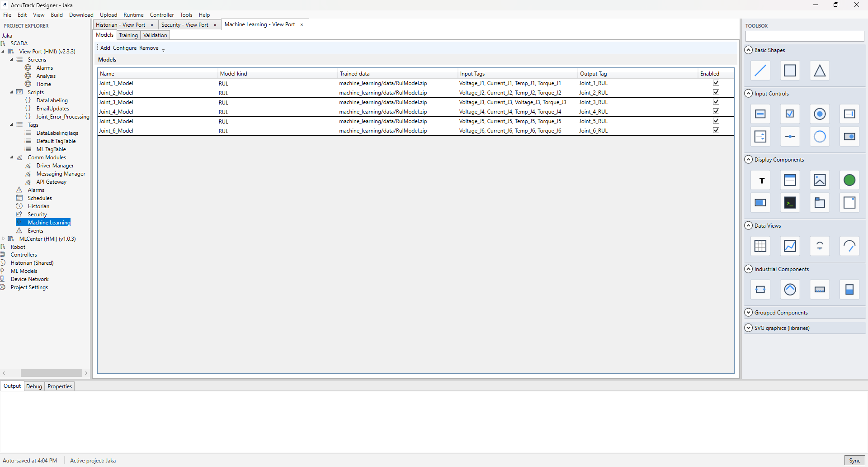Select the tank level industrial component icon
The height and width of the screenshot is (467, 868).
point(849,290)
